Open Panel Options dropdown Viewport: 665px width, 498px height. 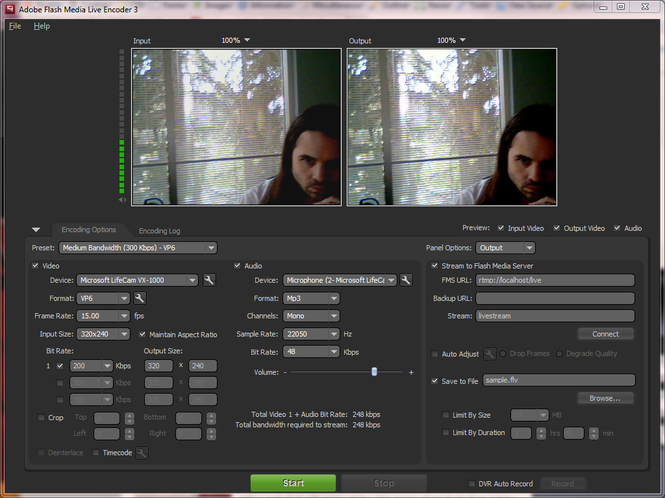(x=506, y=248)
